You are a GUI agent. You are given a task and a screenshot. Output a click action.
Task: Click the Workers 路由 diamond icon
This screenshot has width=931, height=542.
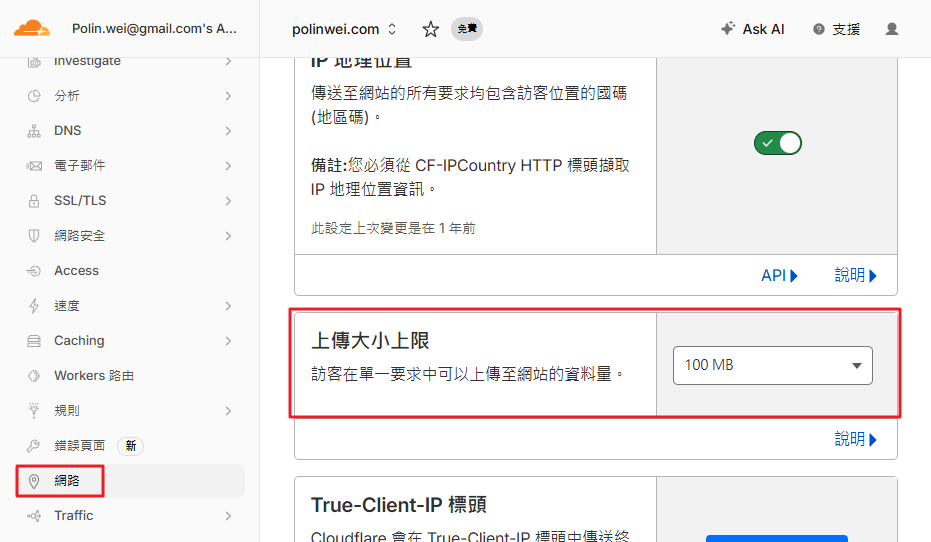(x=34, y=376)
